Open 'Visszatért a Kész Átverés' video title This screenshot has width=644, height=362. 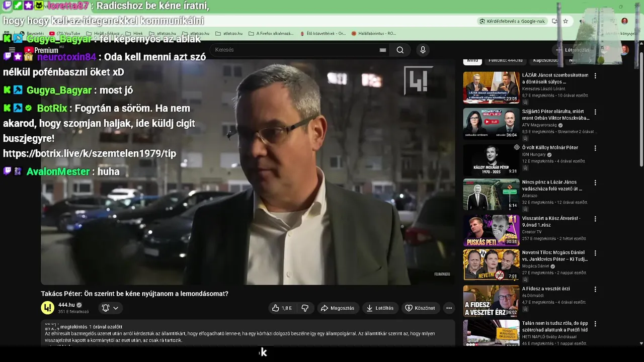tap(551, 222)
